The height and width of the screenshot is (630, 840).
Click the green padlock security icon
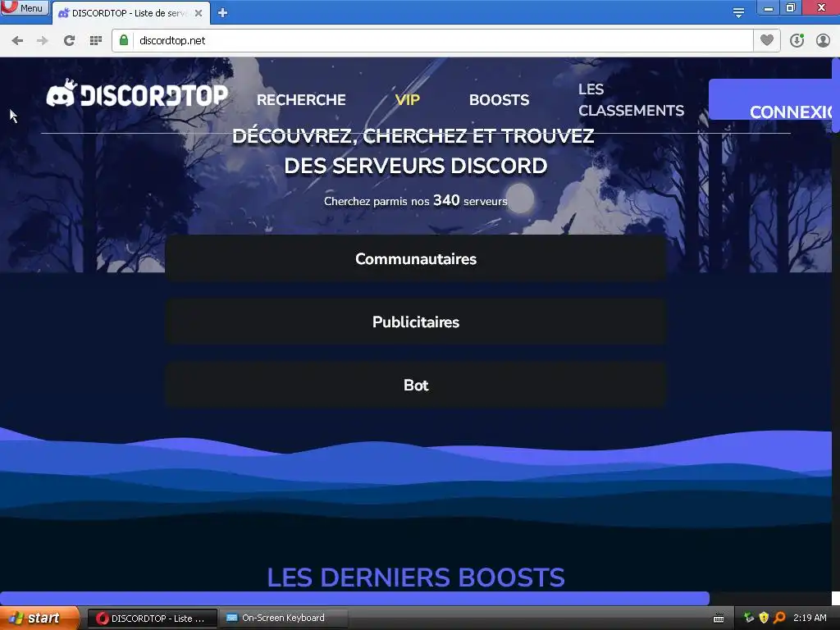124,40
